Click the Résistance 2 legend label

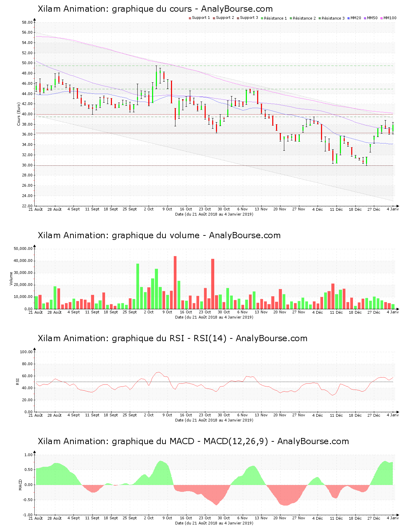point(304,18)
